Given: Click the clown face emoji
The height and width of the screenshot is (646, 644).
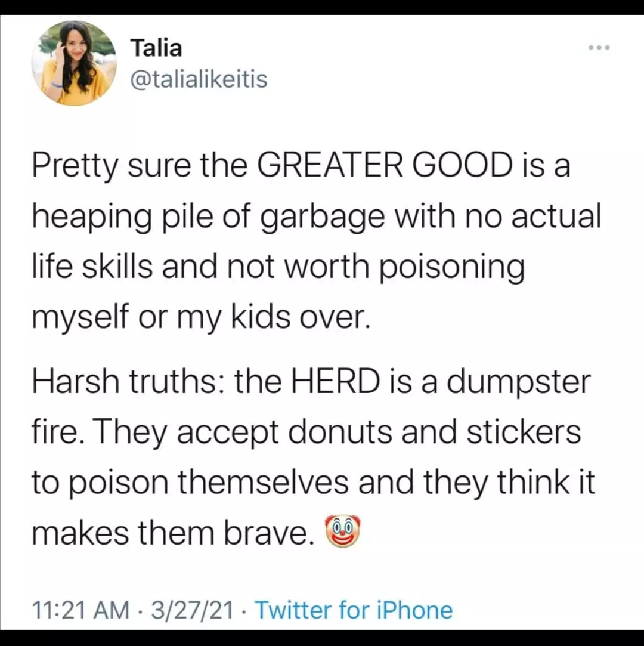Looking at the screenshot, I should pos(342,531).
